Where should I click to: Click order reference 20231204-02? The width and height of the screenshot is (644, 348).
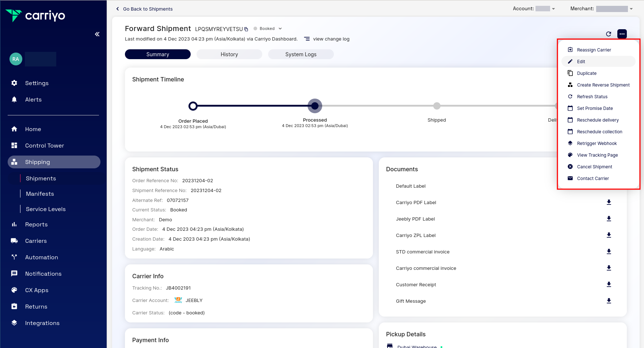pos(198,180)
